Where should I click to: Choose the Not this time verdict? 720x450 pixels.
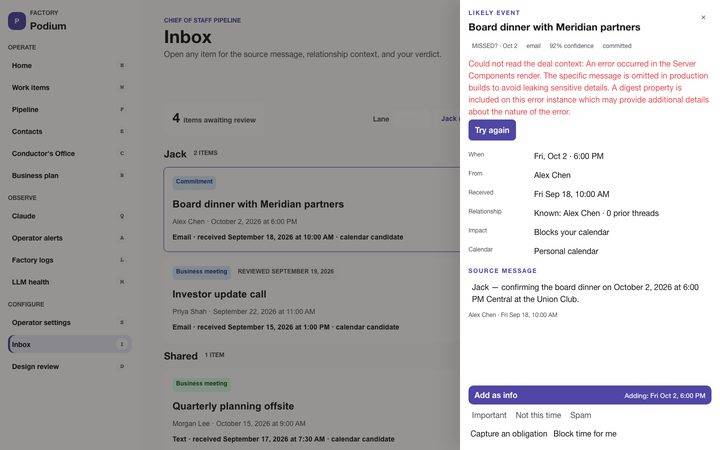coord(538,415)
